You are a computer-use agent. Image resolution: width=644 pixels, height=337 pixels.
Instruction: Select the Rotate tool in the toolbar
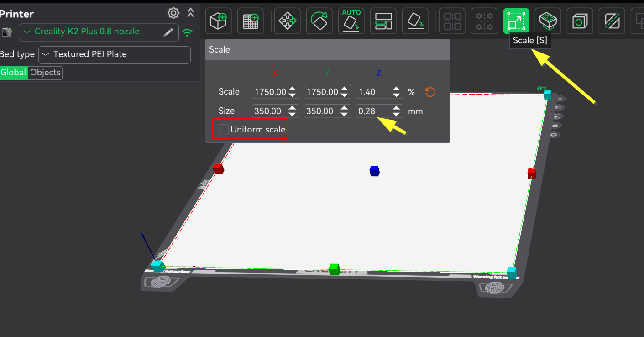click(x=319, y=21)
